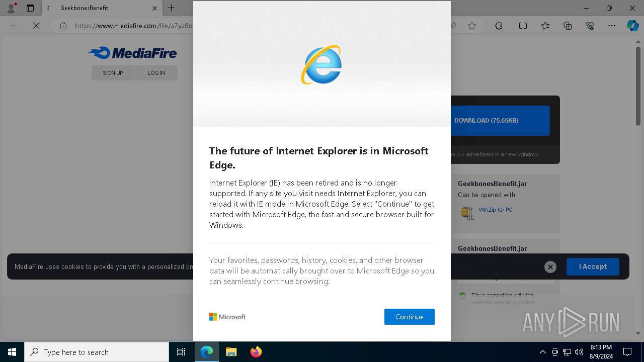Stop loading the page with the X button
The width and height of the screenshot is (644, 362).
coord(36,26)
